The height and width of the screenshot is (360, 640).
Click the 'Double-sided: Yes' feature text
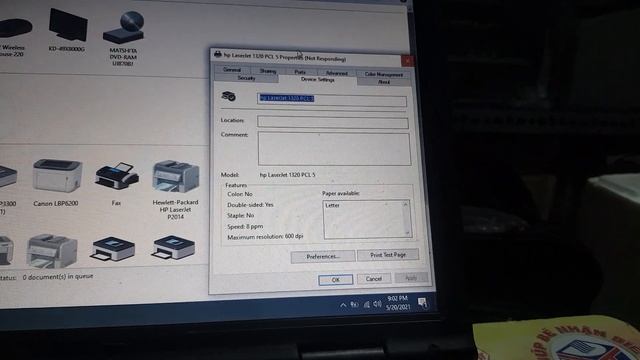pos(250,205)
